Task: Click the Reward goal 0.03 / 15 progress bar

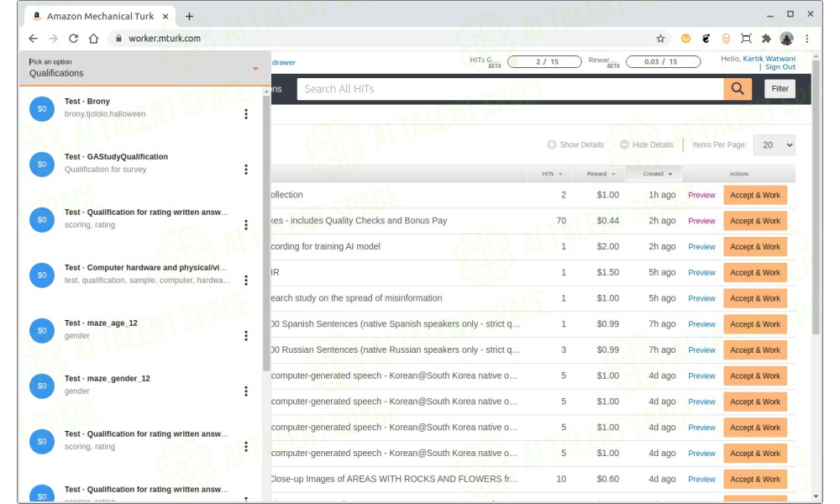Action: 664,61
